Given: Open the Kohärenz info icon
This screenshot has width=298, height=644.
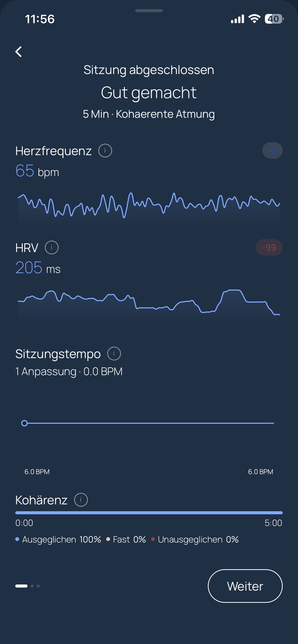Looking at the screenshot, I should 81,500.
